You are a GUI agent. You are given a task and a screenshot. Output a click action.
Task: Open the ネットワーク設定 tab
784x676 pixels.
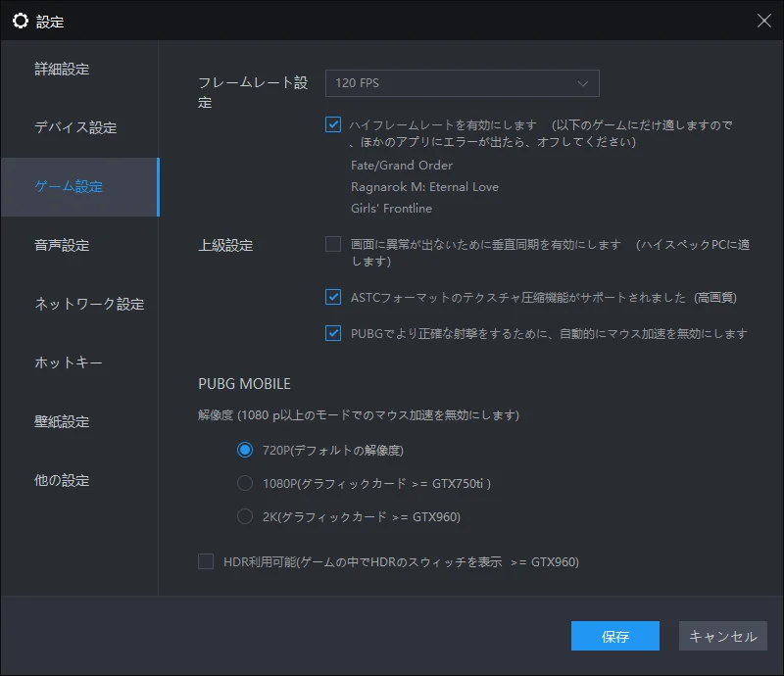click(x=79, y=304)
